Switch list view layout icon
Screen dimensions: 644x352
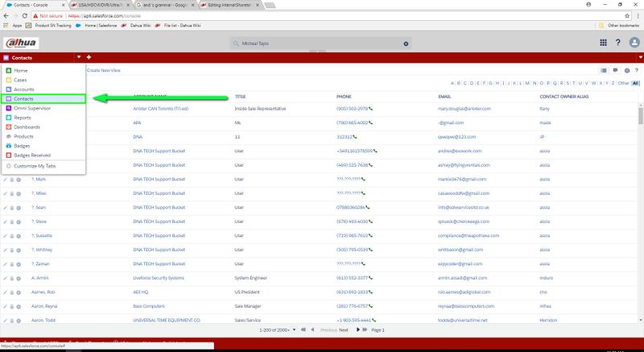pyautogui.click(x=603, y=71)
